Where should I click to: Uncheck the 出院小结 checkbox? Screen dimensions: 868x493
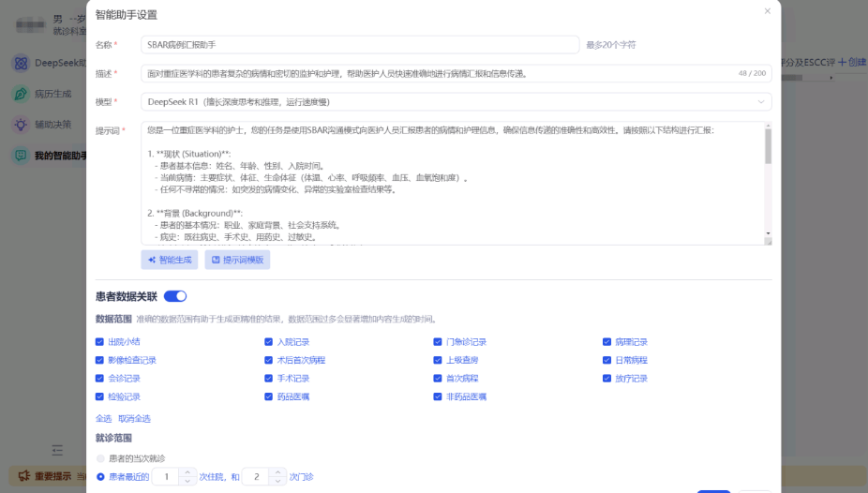(100, 342)
